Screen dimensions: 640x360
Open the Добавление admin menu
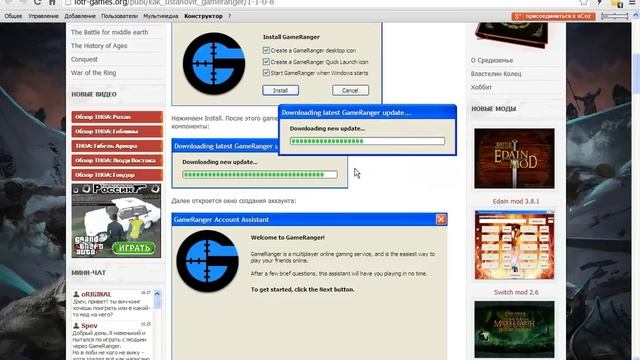point(80,16)
